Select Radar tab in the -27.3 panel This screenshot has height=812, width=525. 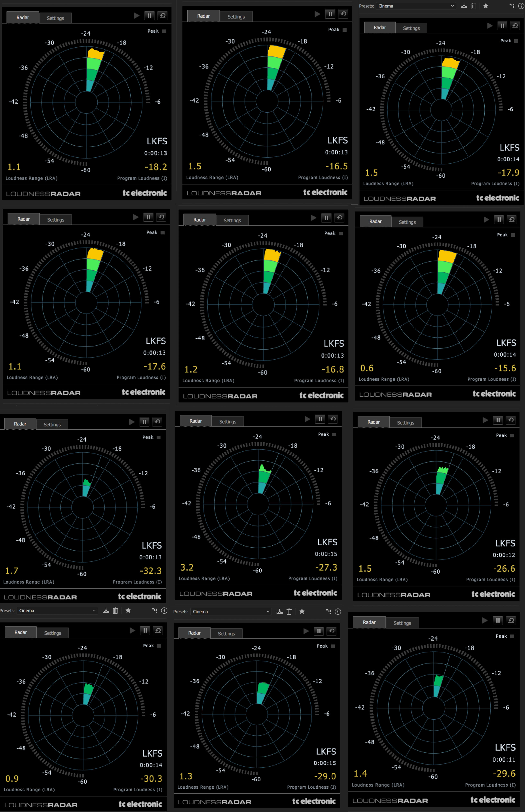click(196, 421)
